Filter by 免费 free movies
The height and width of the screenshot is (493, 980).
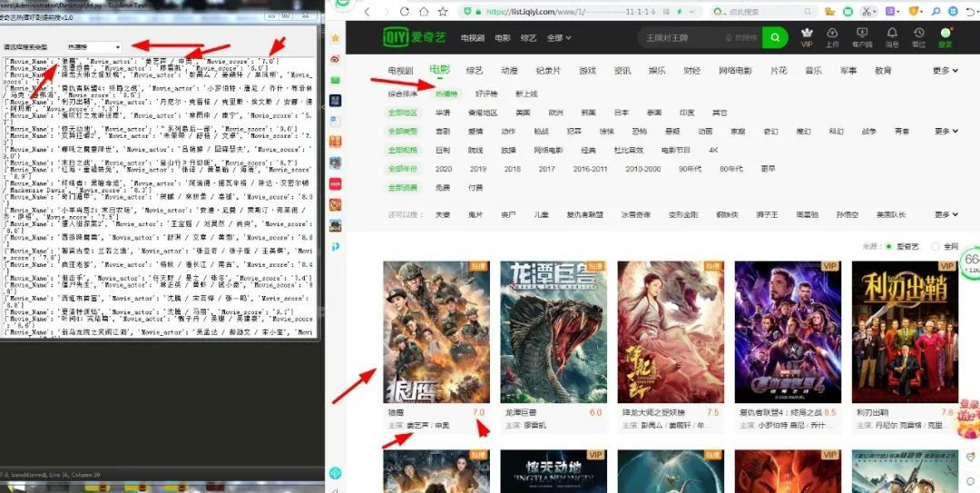(443, 188)
